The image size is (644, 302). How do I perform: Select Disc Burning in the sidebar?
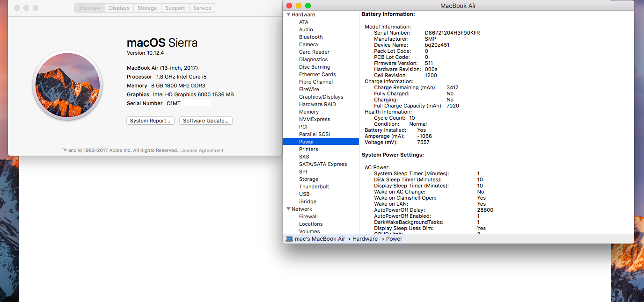click(x=315, y=67)
